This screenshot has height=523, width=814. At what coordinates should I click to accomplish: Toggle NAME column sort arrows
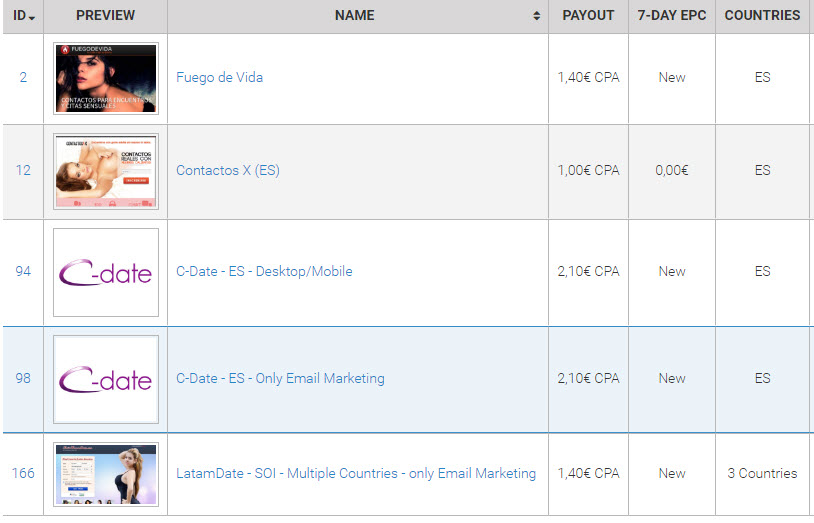coord(536,16)
